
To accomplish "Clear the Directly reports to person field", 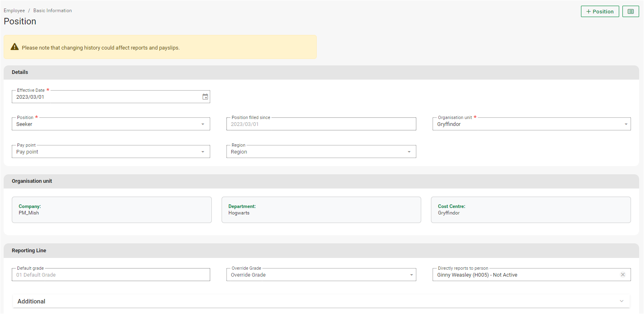I will (622, 275).
